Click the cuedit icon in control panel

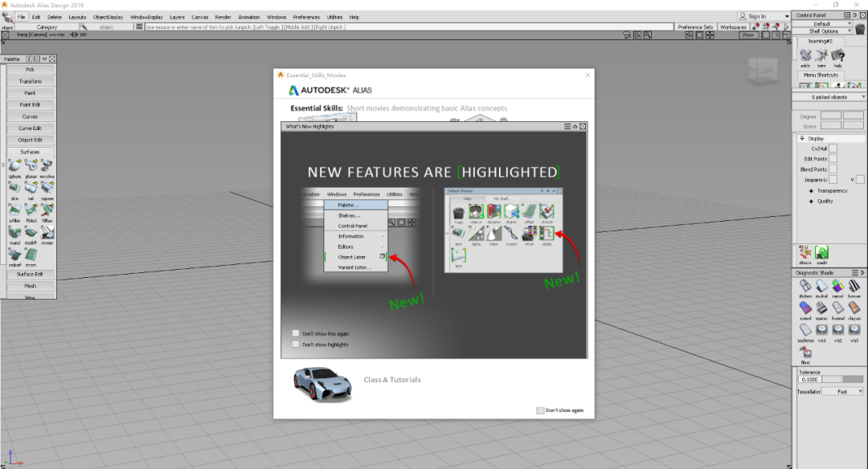click(x=821, y=253)
